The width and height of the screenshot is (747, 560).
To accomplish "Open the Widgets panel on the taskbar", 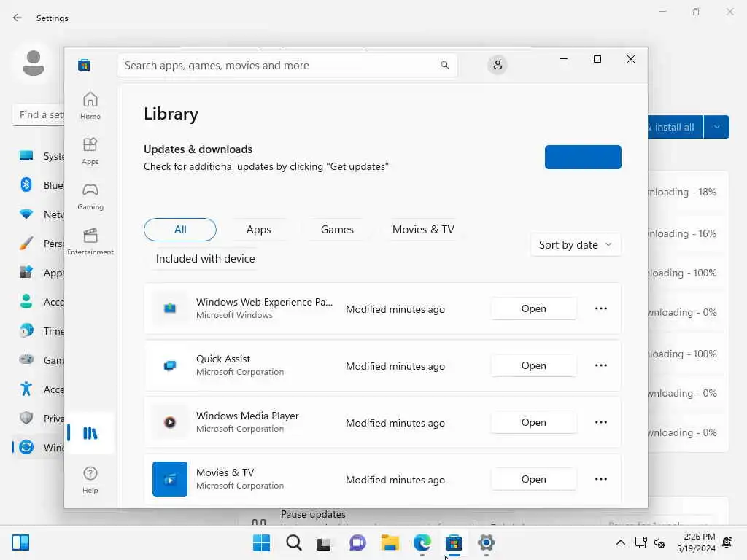I will (x=20, y=542).
